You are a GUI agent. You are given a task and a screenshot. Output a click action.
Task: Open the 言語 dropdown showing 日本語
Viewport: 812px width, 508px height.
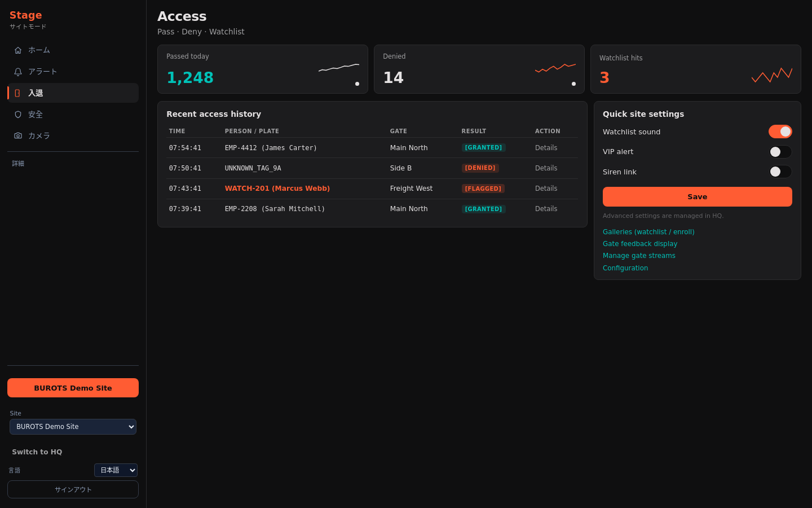(116, 470)
